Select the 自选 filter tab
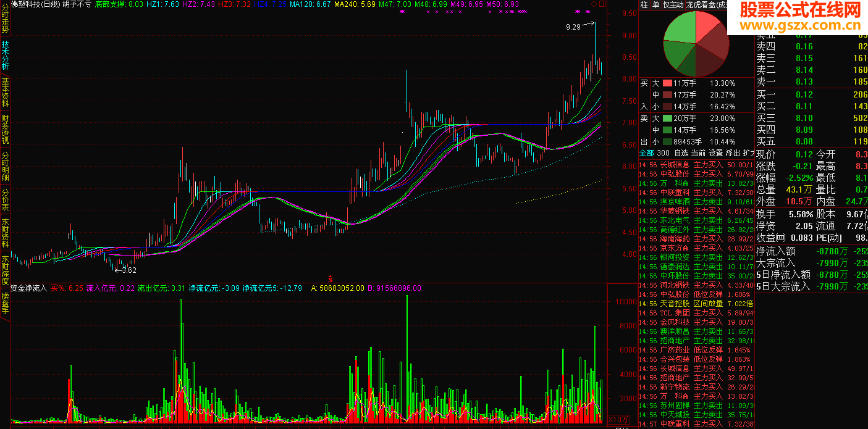The width and height of the screenshot is (868, 429). [x=681, y=153]
